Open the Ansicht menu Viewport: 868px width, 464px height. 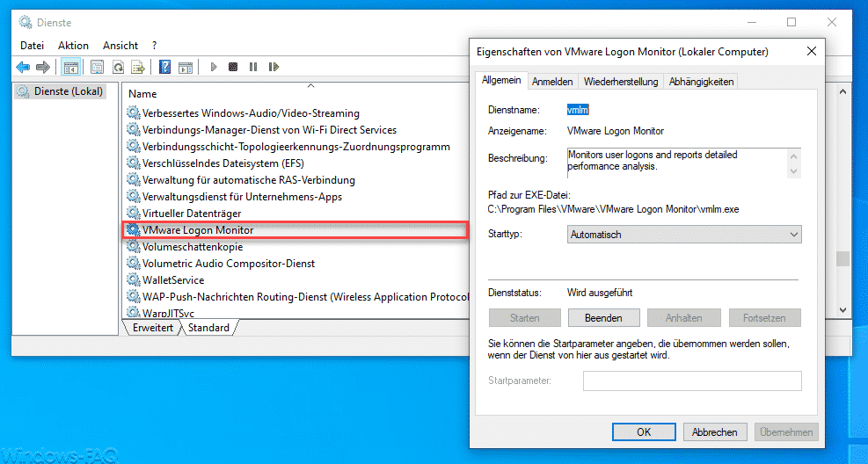coord(120,46)
